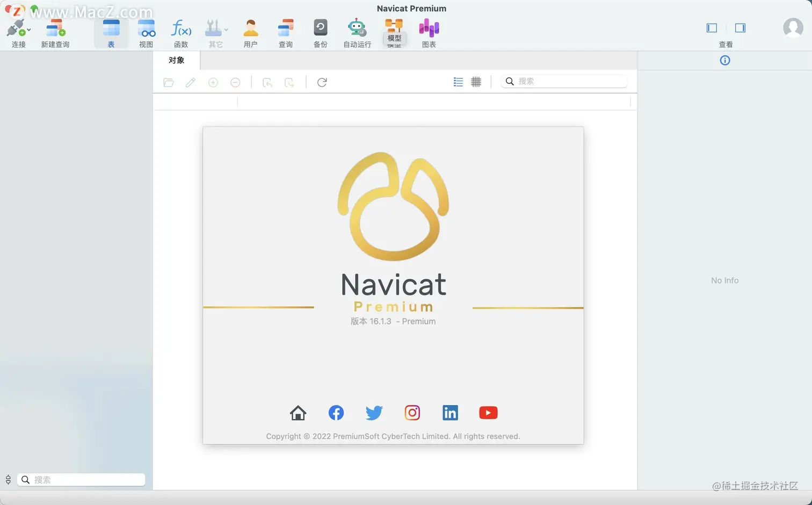
Task: Click the copyright notice text
Action: pyautogui.click(x=393, y=436)
